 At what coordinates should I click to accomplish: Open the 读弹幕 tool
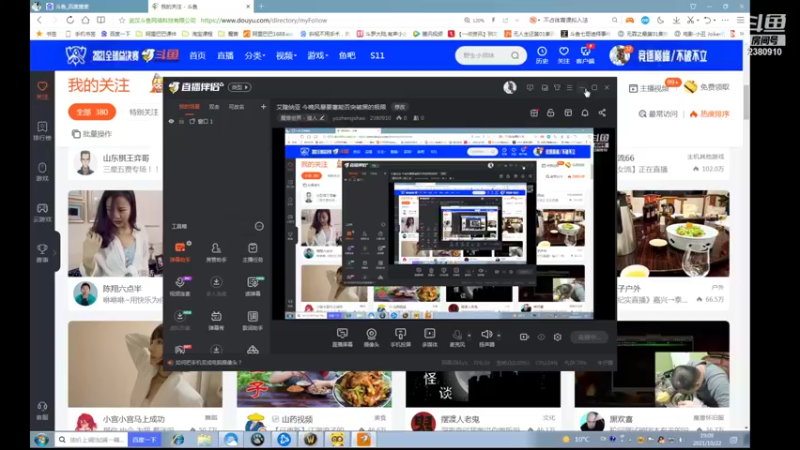[x=253, y=286]
